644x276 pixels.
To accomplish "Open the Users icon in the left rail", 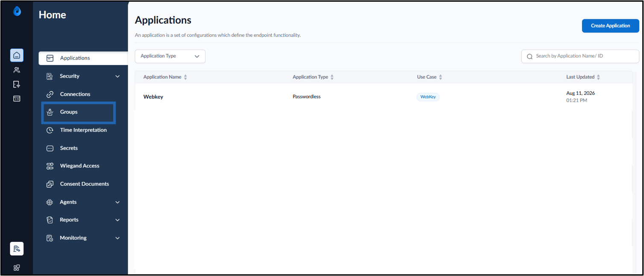I will pos(17,70).
